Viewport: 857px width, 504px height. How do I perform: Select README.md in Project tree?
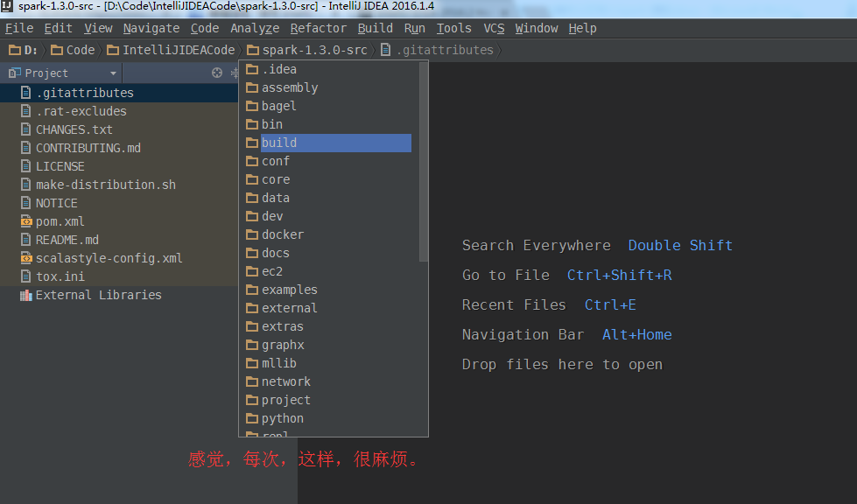pos(119,241)
